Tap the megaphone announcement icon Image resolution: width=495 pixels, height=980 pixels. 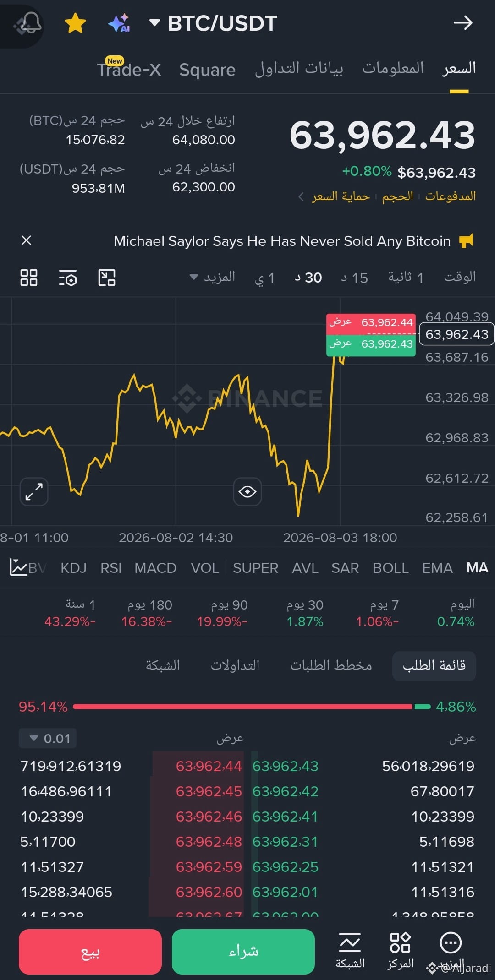click(466, 240)
